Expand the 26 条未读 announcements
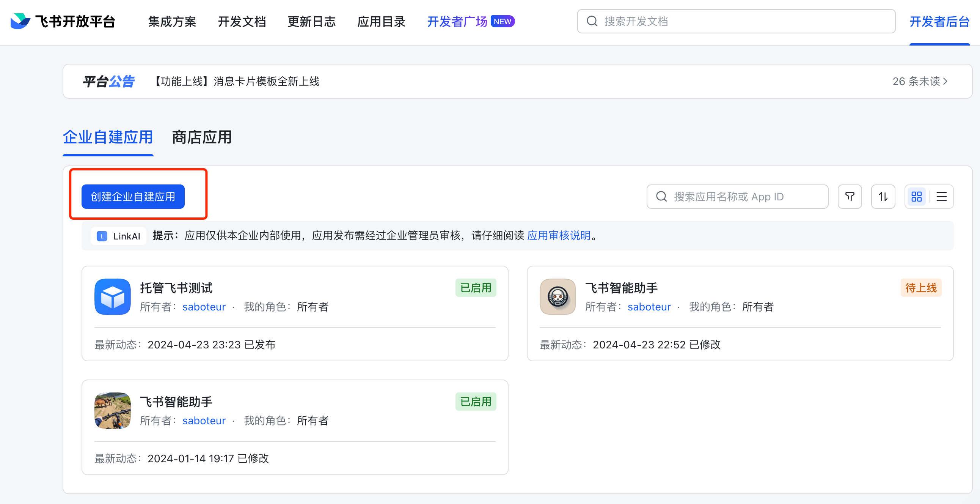The height and width of the screenshot is (504, 980). [920, 81]
